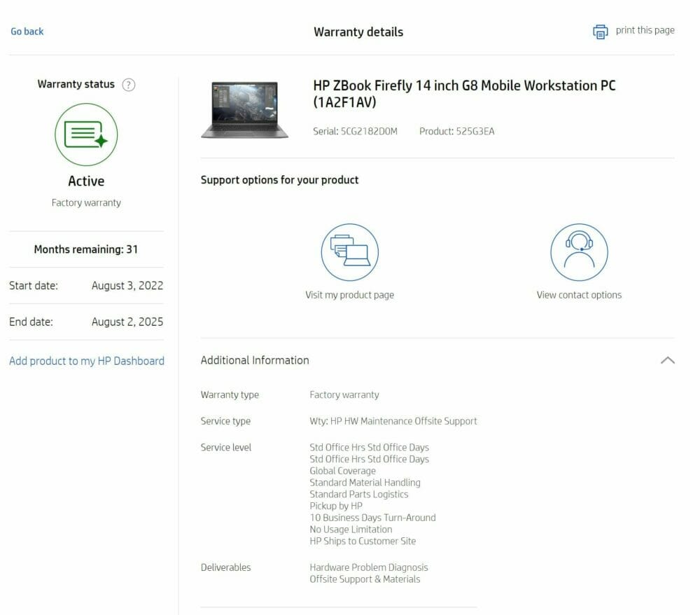Click Offsite Support & Materials deliverable
Image resolution: width=700 pixels, height=615 pixels.
pos(365,579)
